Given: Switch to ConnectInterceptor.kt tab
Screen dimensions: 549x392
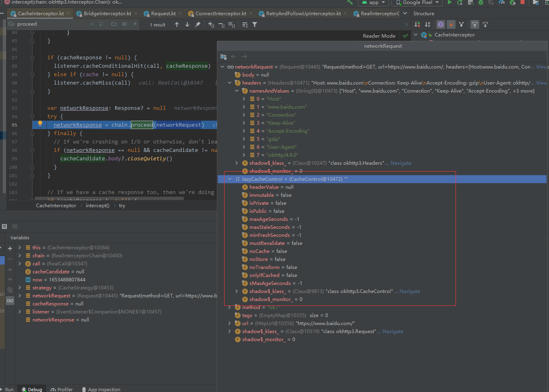Looking at the screenshot, I should click(x=221, y=14).
